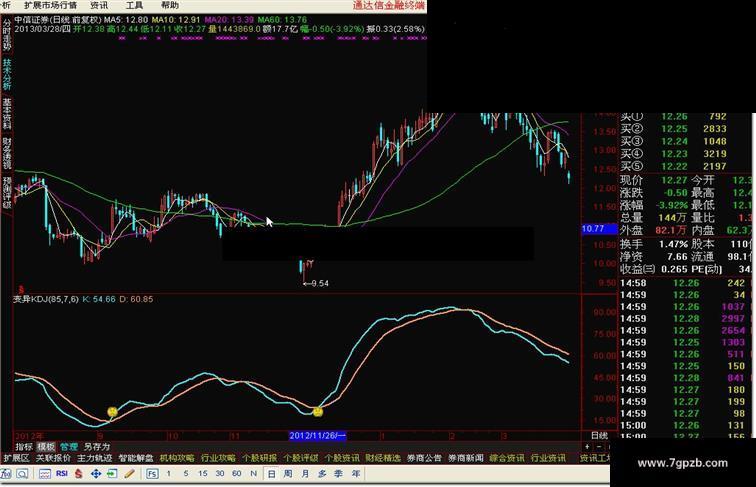Click the 中信证券(日线 前复权) title

tap(58, 20)
